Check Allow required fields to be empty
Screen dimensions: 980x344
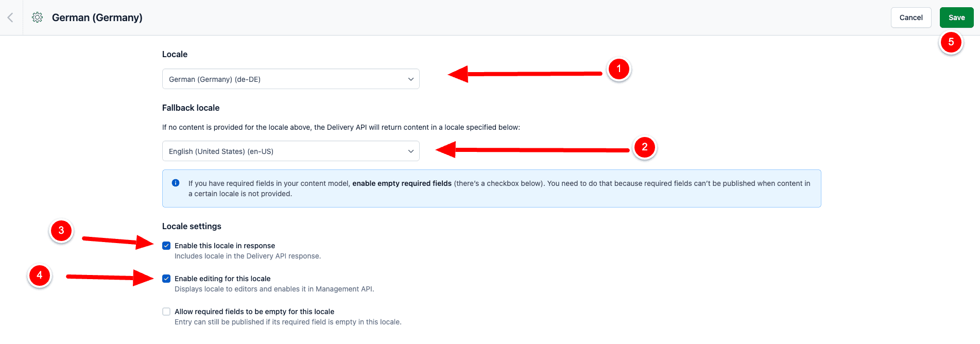click(x=166, y=312)
